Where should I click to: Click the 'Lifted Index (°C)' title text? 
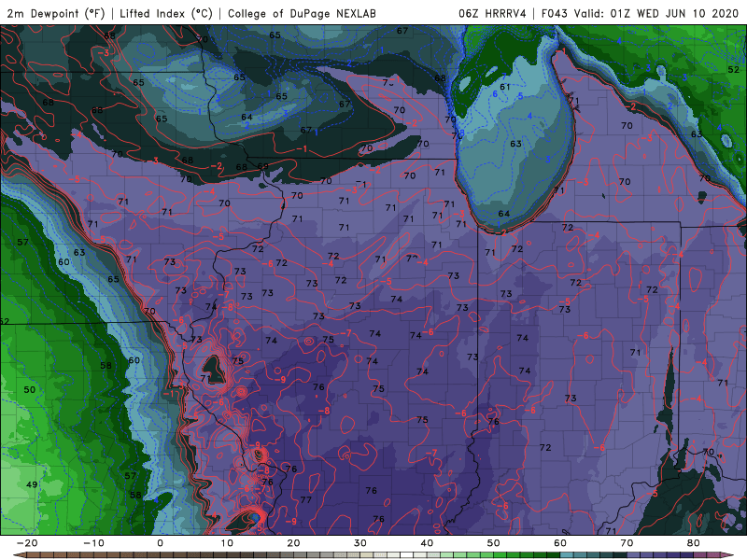pos(166,13)
